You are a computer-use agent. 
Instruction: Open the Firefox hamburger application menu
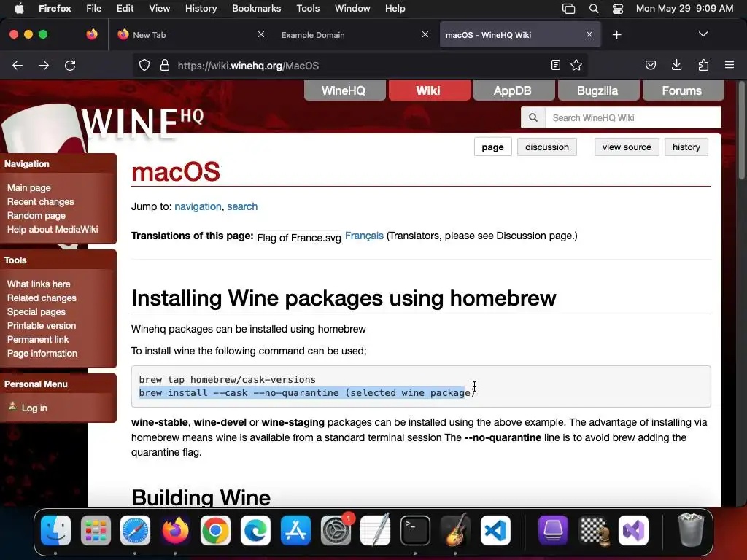[729, 65]
